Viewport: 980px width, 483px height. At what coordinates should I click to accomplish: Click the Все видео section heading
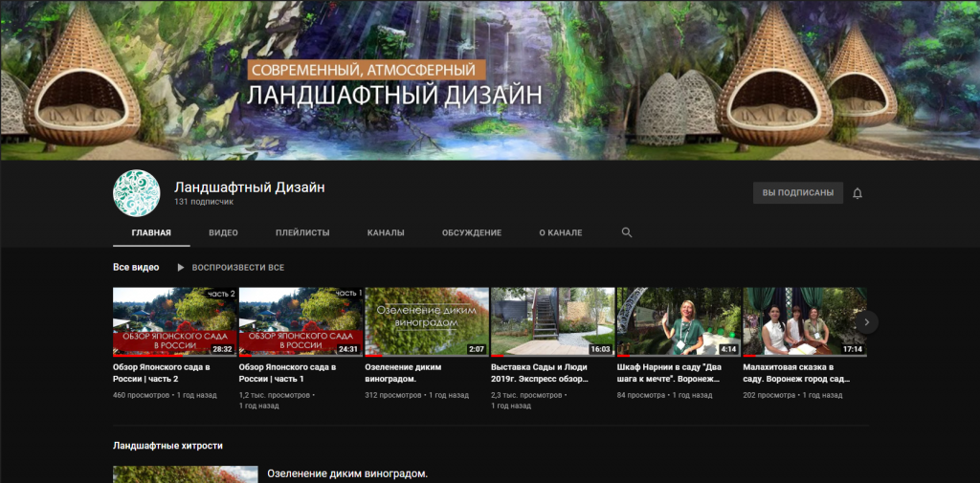(x=136, y=267)
